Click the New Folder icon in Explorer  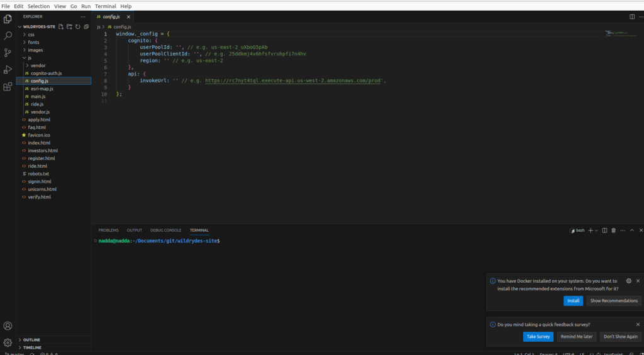69,26
